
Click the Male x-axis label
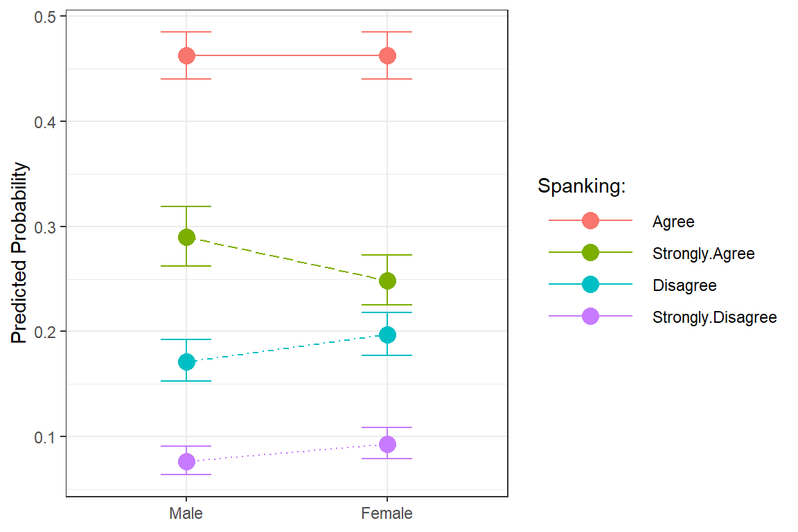coord(186,513)
